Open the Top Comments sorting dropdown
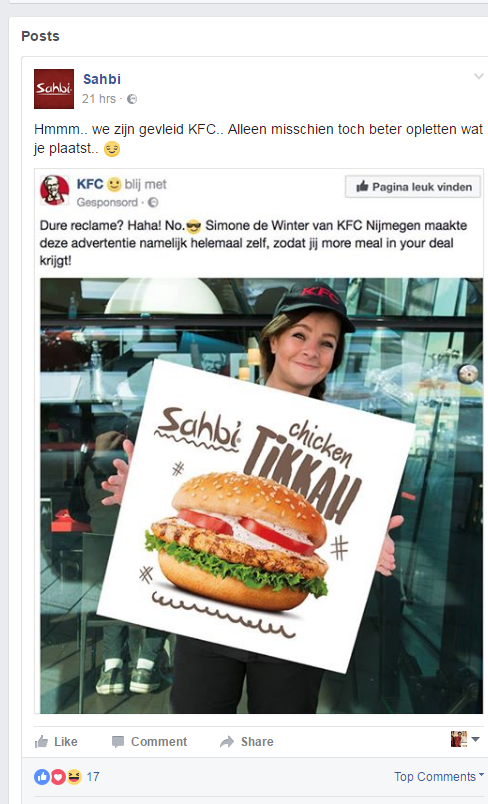This screenshot has height=804, width=488. point(439,776)
